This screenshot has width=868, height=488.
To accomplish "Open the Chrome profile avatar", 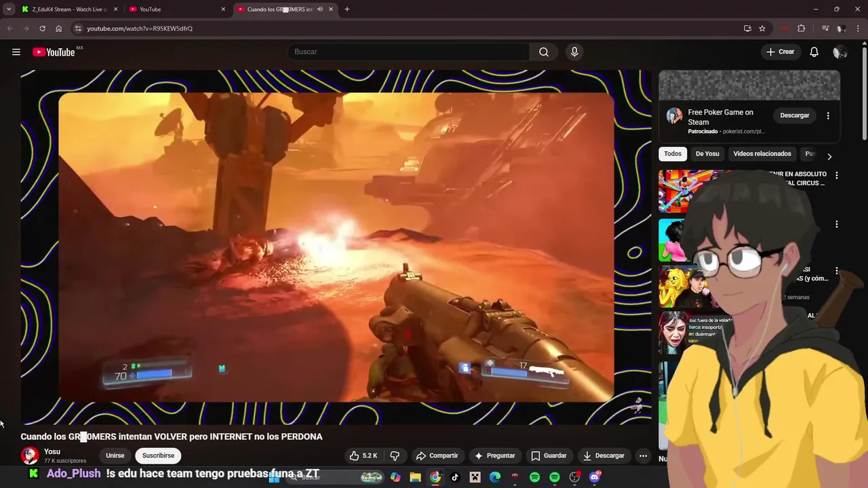I will click(841, 28).
